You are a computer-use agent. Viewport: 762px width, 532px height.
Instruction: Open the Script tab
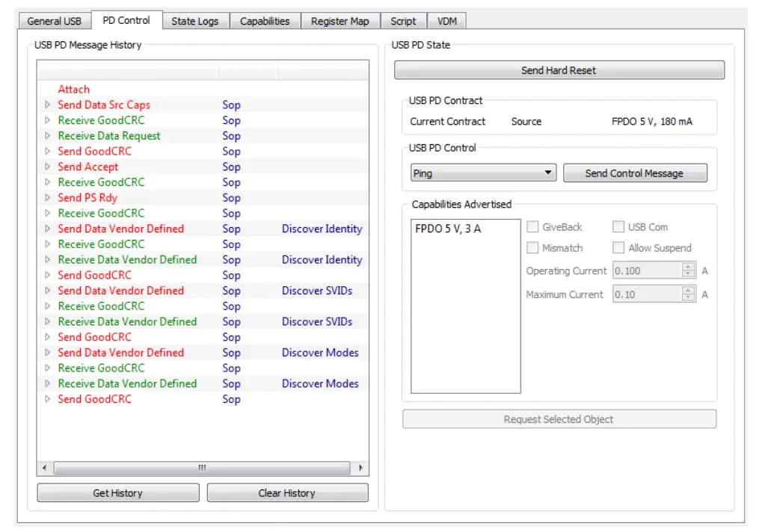(x=403, y=21)
